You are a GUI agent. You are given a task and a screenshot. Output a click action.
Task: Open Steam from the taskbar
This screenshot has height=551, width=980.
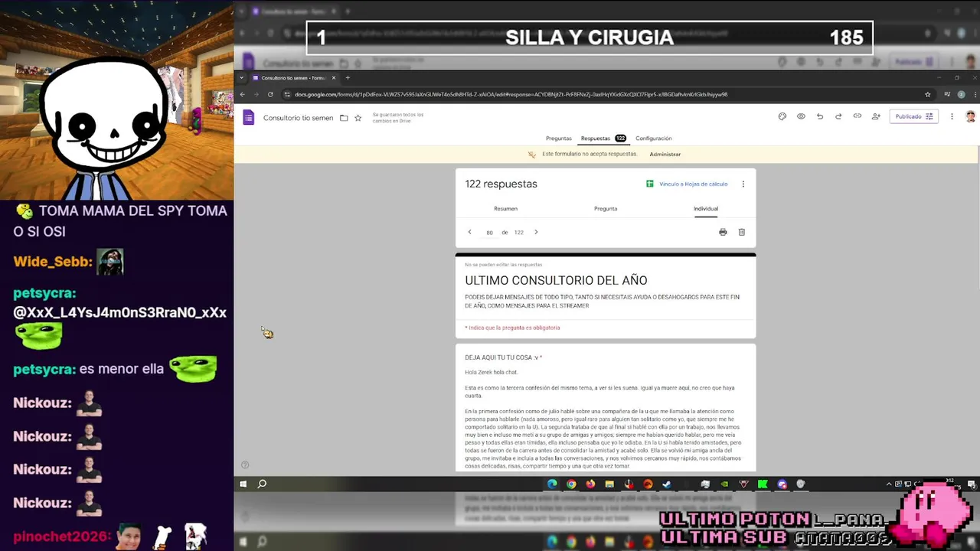click(667, 484)
